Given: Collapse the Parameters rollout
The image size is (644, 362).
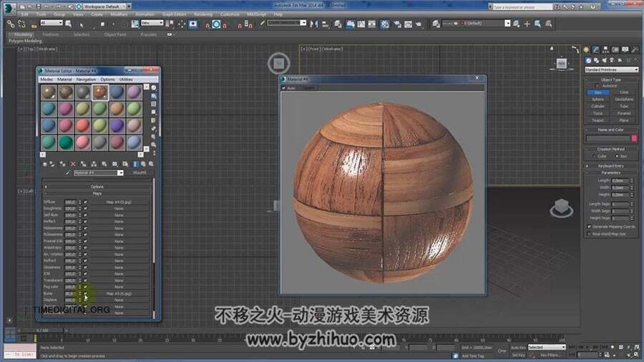Looking at the screenshot, I should 611,173.
